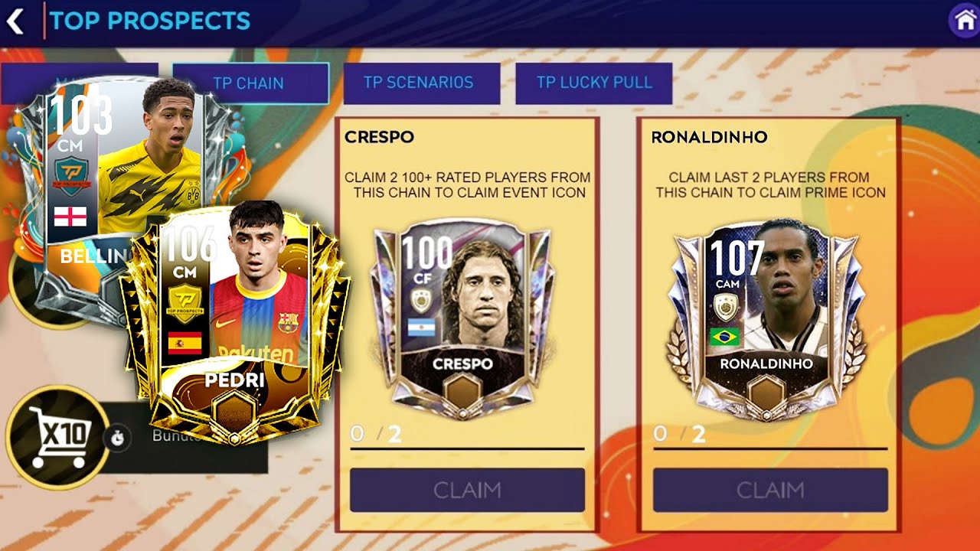This screenshot has height=551, width=980.
Task: Tap the Brazil flag on Ronaldinho card
Action: (724, 337)
